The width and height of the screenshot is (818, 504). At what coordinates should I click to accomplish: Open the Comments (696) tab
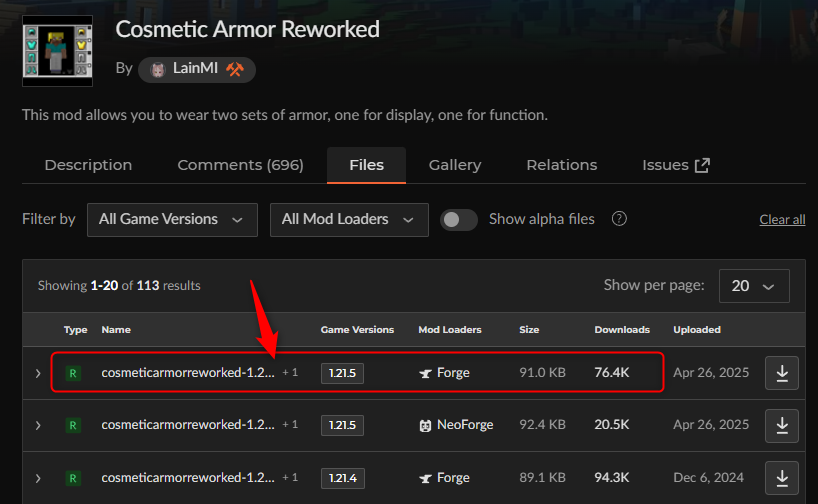click(240, 165)
